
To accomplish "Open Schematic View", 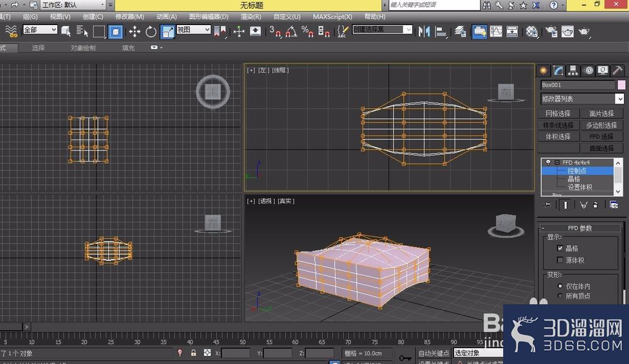I will click(x=512, y=31).
